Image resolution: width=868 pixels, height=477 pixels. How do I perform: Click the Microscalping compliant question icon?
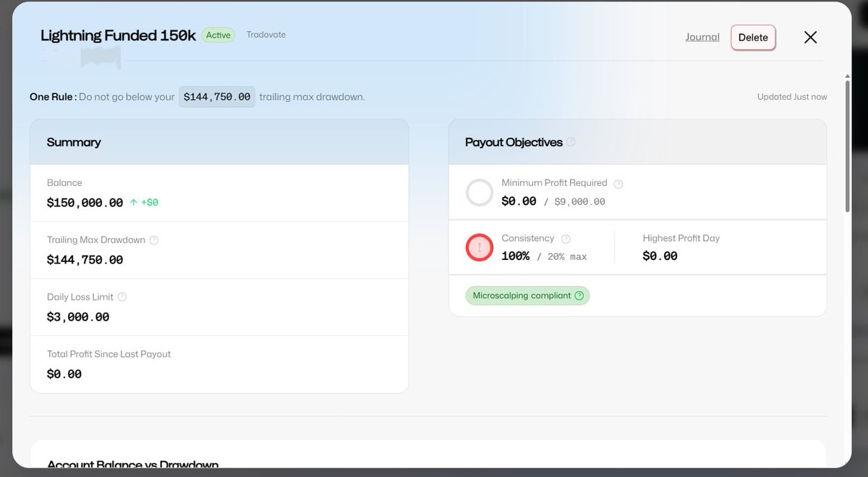[x=579, y=295]
